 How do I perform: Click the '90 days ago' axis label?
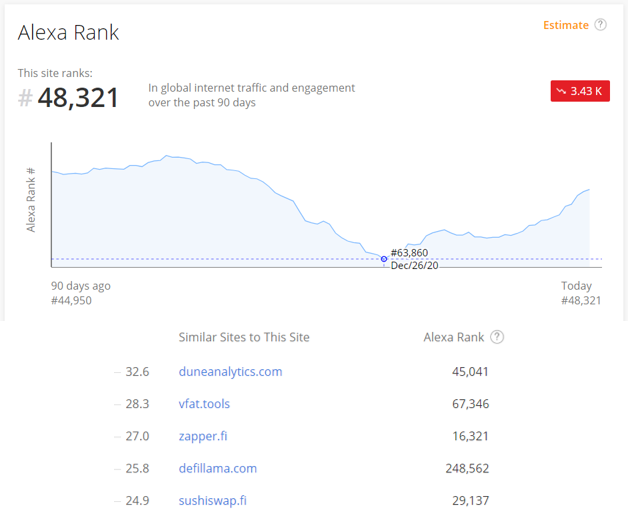pyautogui.click(x=81, y=286)
